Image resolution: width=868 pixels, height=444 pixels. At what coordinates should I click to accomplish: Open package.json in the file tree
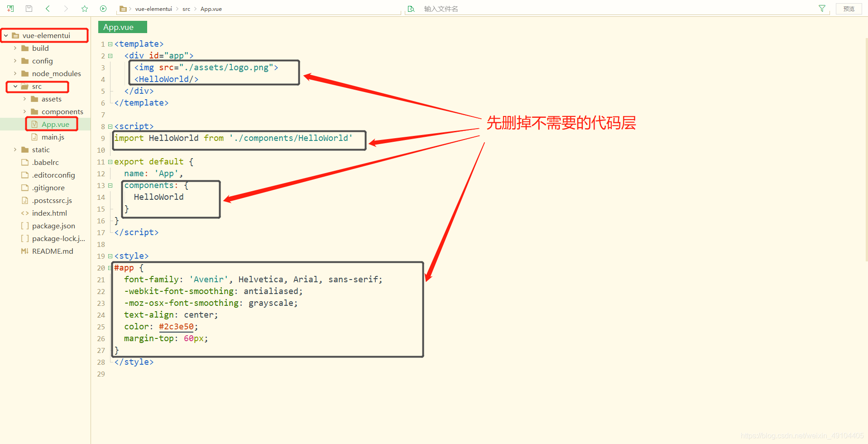(x=53, y=226)
